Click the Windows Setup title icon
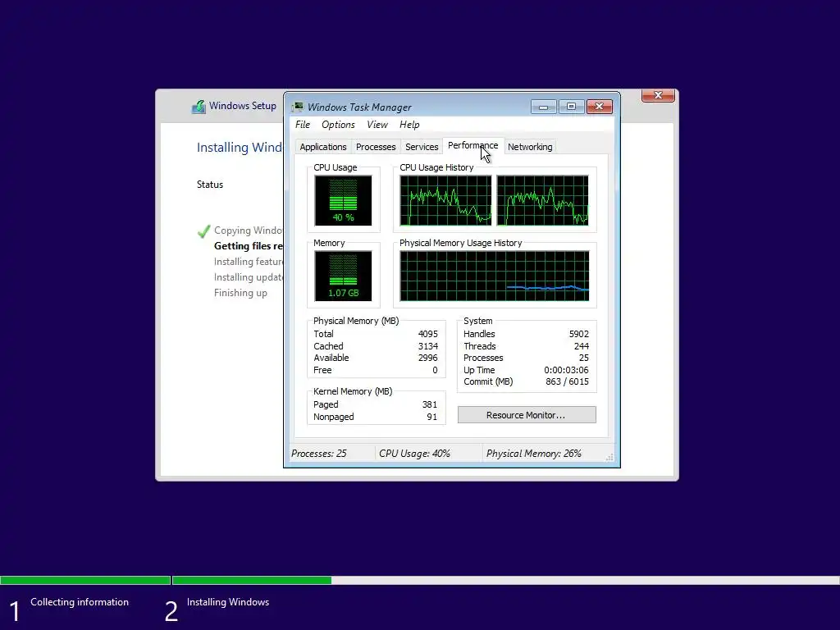The height and width of the screenshot is (630, 840). coord(199,106)
